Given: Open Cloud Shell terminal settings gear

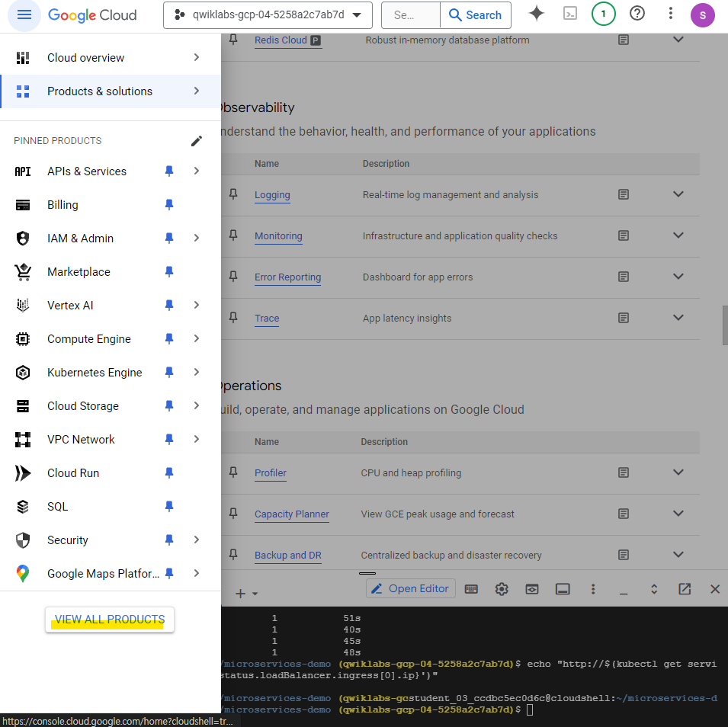Looking at the screenshot, I should pyautogui.click(x=502, y=589).
